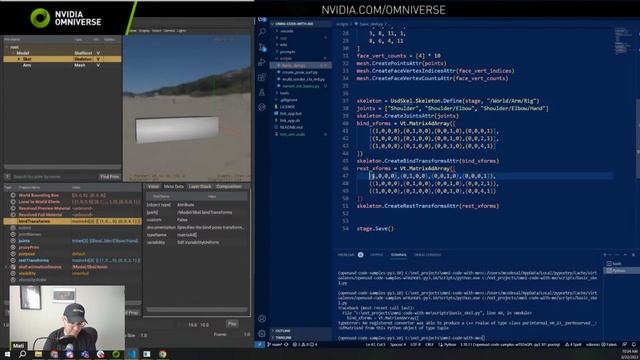The image size is (640, 360).
Task: Click the errors and warnings count in status bar
Action: tap(305, 344)
